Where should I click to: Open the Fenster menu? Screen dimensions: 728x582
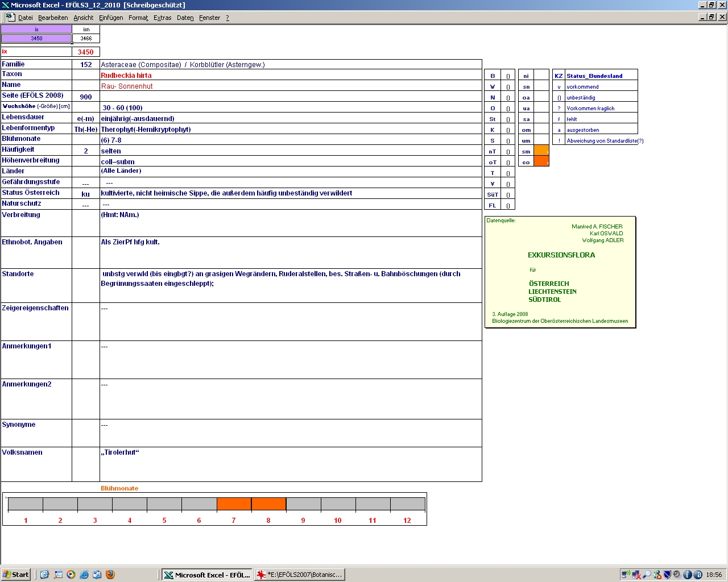[209, 18]
